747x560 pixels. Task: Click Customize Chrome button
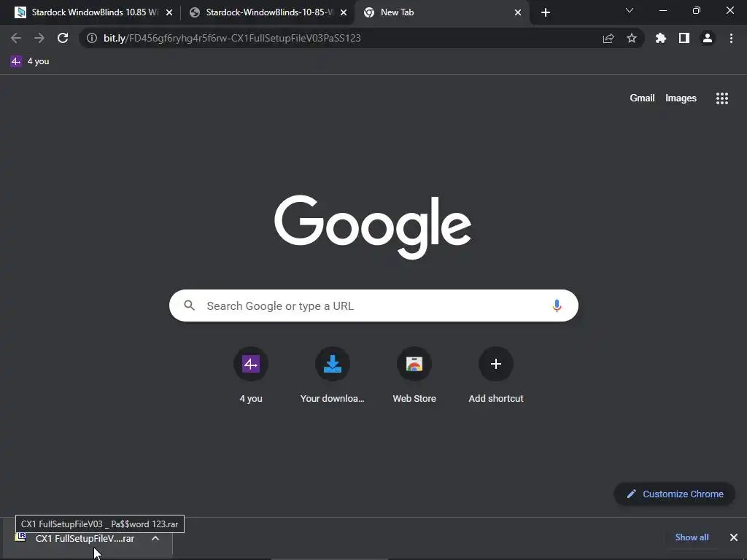click(675, 494)
